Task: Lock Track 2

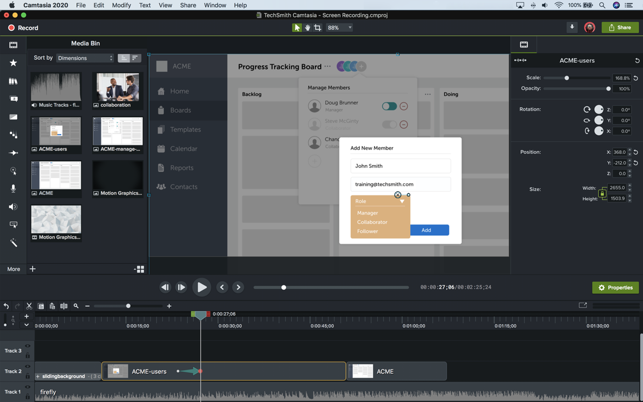Action: [27, 375]
